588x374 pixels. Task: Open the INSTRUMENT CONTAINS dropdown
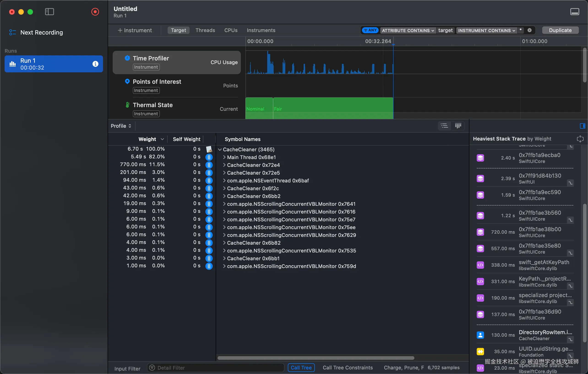click(486, 30)
